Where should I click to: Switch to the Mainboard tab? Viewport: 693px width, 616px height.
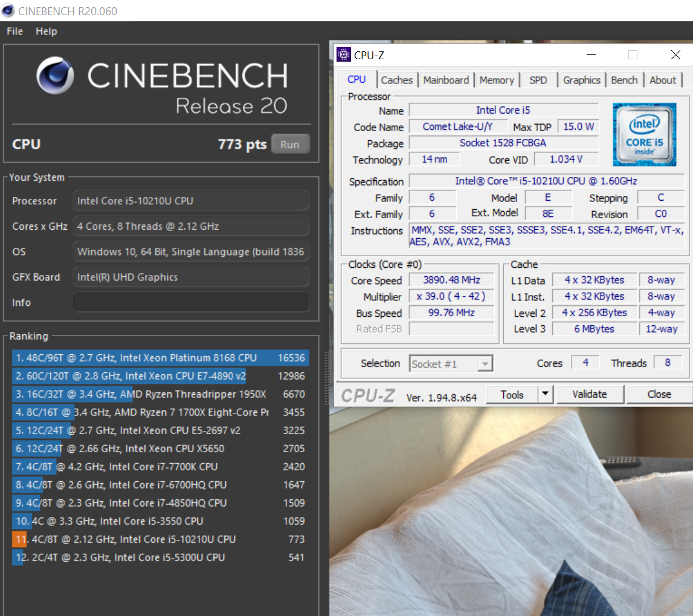[x=446, y=80]
